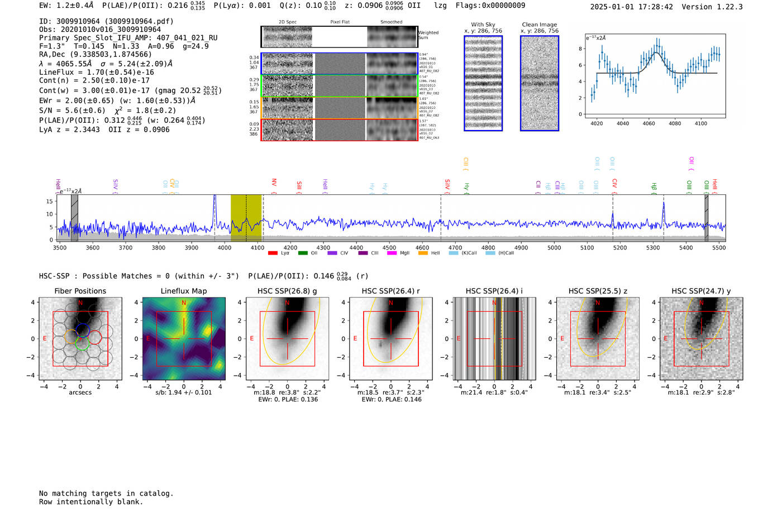Click the yellow highlighted region in spectrum
This screenshot has height=532, width=782.
(246, 218)
